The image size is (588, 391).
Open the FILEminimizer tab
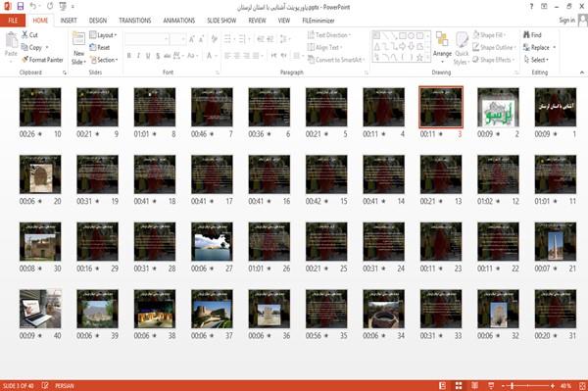318,21
